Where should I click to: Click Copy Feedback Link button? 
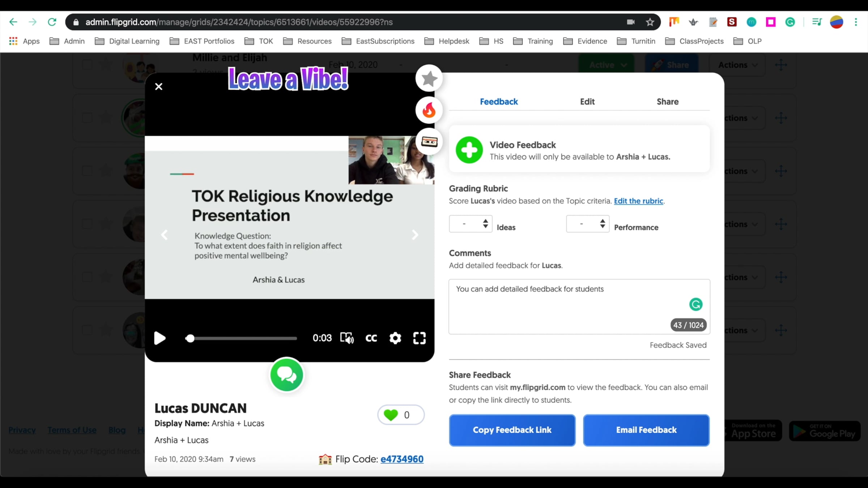click(512, 430)
